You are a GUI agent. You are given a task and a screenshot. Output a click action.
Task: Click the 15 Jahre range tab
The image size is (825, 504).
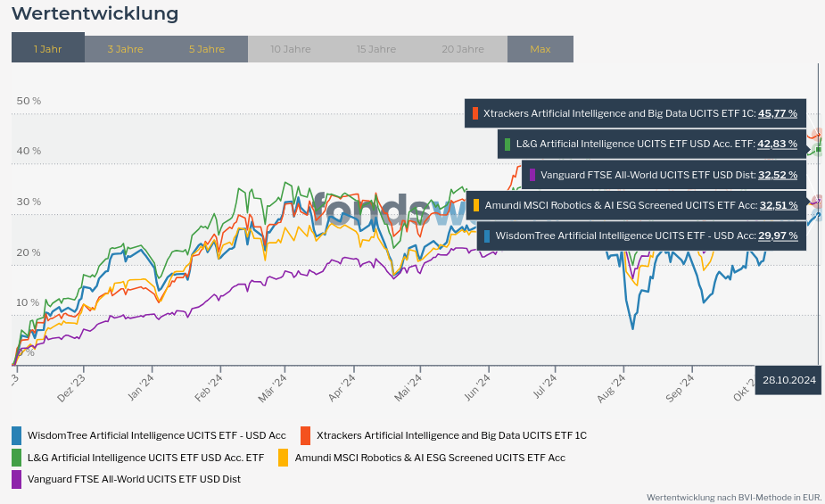(376, 48)
